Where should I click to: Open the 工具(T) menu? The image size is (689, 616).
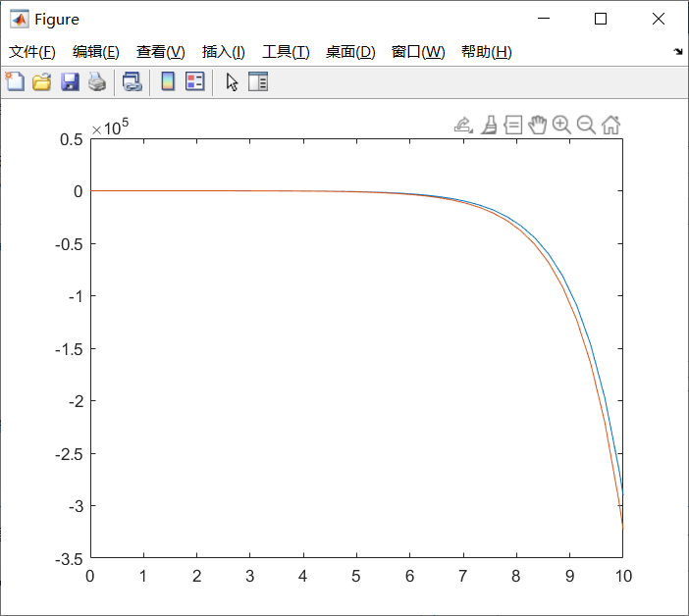286,52
